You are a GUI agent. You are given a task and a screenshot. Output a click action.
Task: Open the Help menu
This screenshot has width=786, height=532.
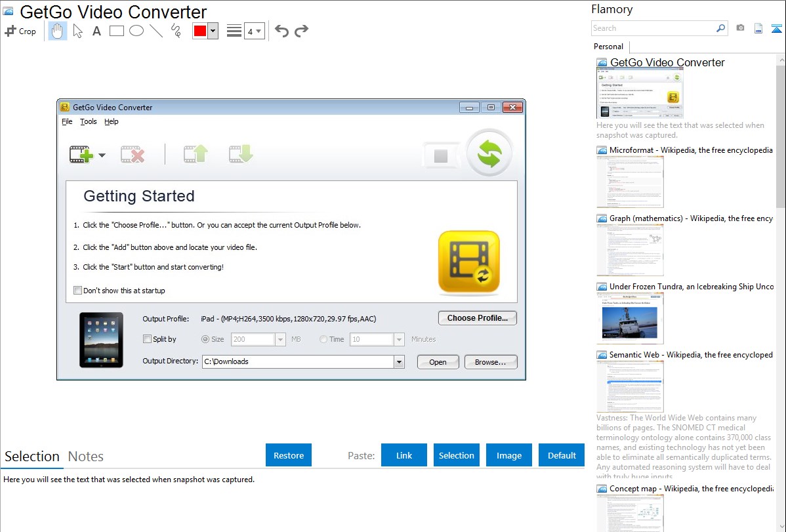point(112,121)
